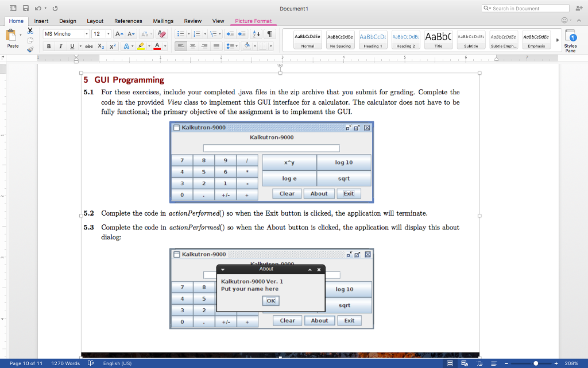Image resolution: width=588 pixels, height=368 pixels.
Task: Click the Save icon in the title bar
Action: pos(25,8)
